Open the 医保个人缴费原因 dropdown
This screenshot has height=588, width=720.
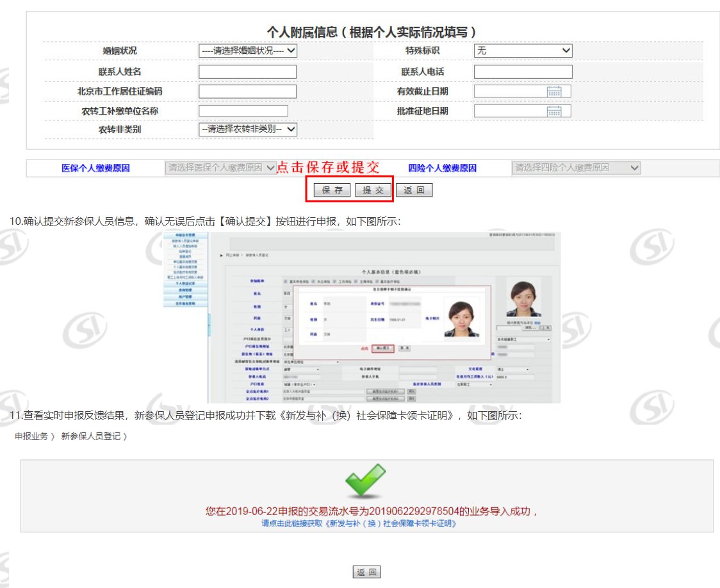tap(221, 168)
